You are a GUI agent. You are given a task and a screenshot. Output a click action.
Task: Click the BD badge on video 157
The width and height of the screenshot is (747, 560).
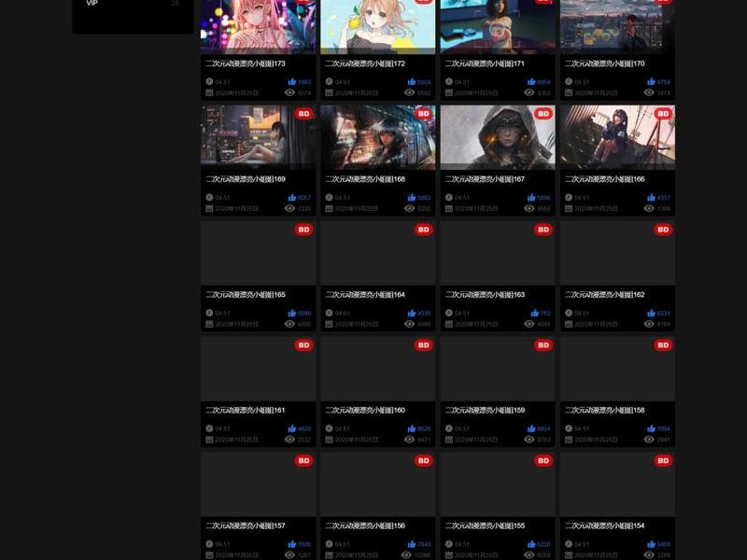(x=304, y=460)
